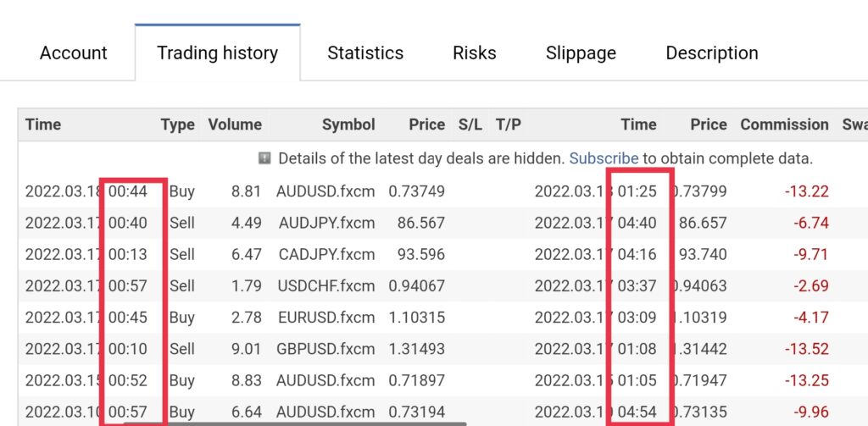The height and width of the screenshot is (426, 868).
Task: Click the commission value -4.17
Action: [811, 318]
